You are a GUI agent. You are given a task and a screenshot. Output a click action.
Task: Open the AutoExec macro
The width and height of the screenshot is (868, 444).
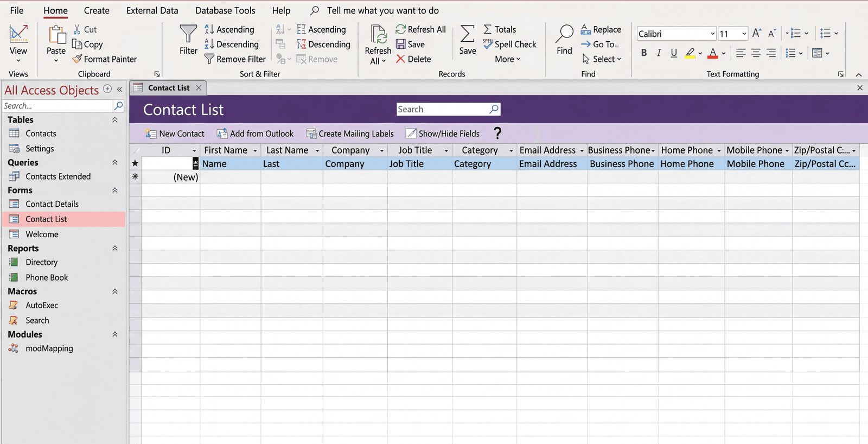point(42,305)
